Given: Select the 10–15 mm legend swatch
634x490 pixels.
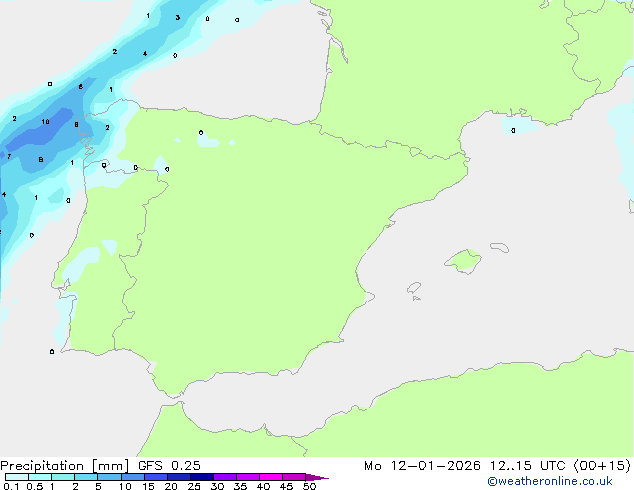Looking at the screenshot, I should [132, 477].
